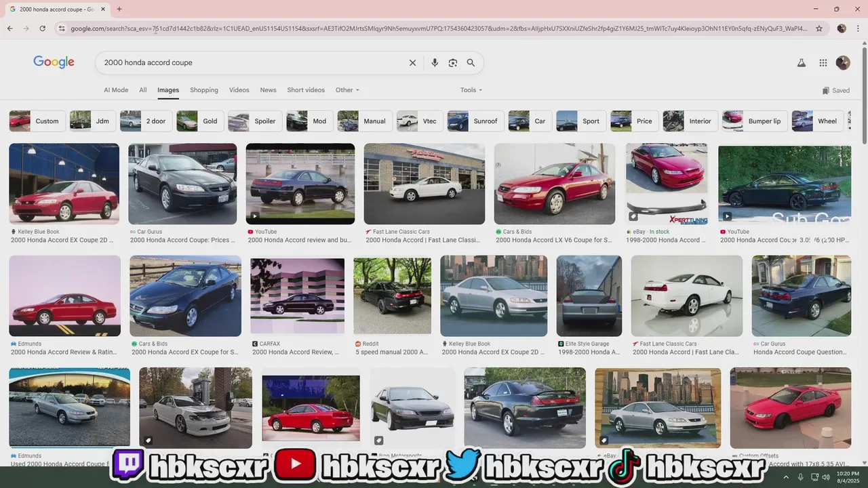
Task: Filter by Manual chip
Action: [x=365, y=121]
